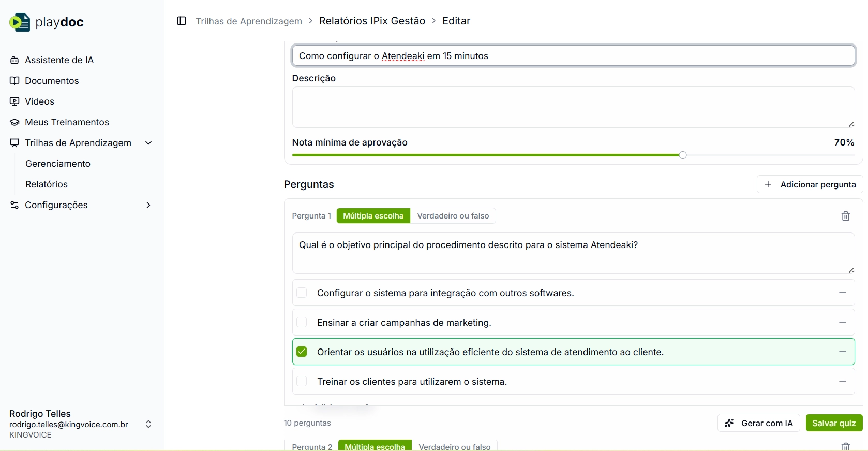This screenshot has height=451, width=868.
Task: Click the '10 perguntas' counter text
Action: click(307, 423)
